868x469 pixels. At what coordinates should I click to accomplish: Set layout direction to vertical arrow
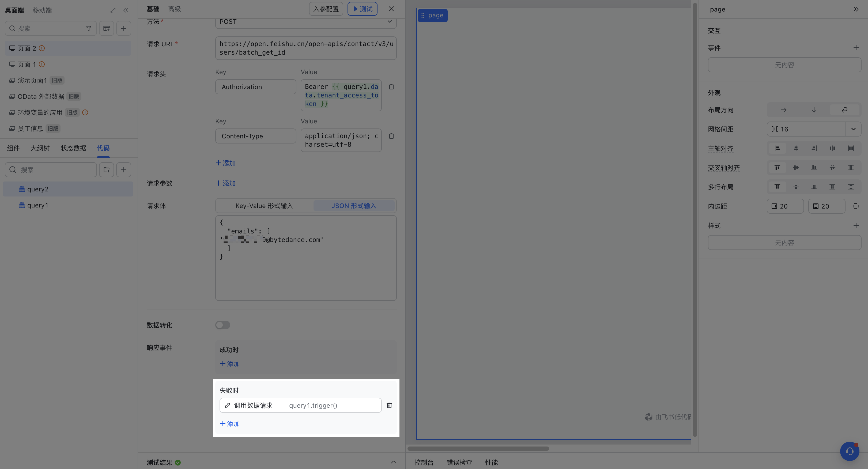[x=814, y=110]
